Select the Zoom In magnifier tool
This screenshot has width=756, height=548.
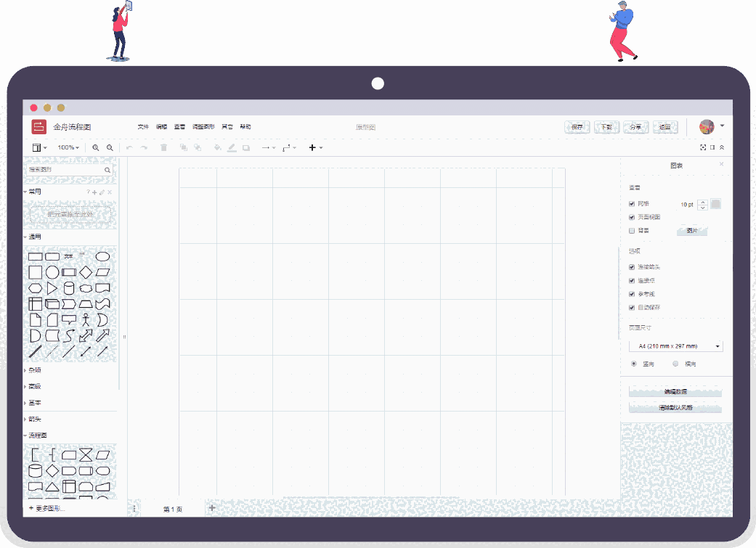tap(97, 147)
